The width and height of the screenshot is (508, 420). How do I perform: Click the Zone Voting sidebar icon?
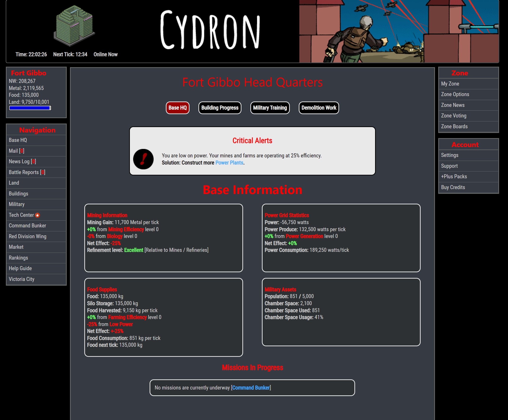point(454,116)
